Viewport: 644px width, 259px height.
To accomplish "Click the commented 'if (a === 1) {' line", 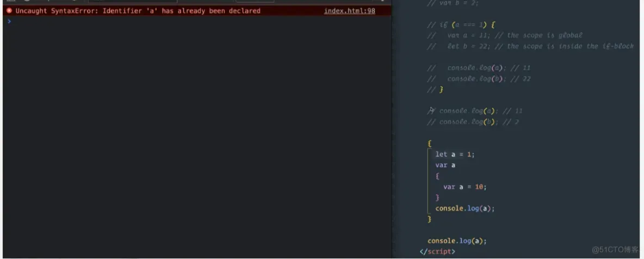I will 461,24.
